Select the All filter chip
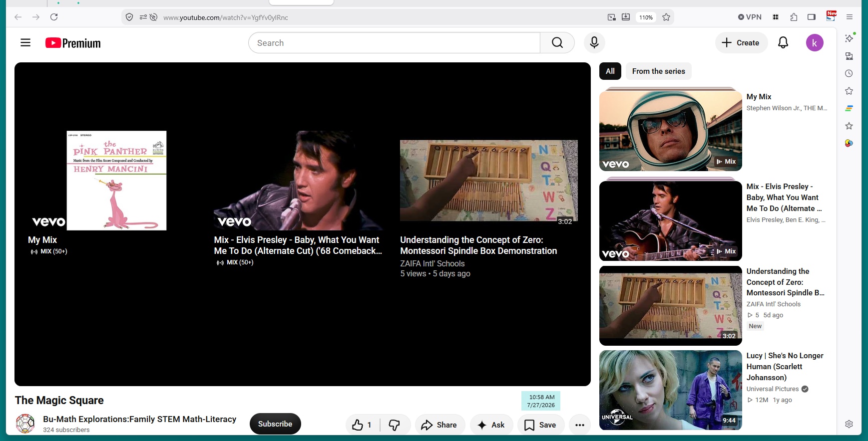 tap(610, 71)
